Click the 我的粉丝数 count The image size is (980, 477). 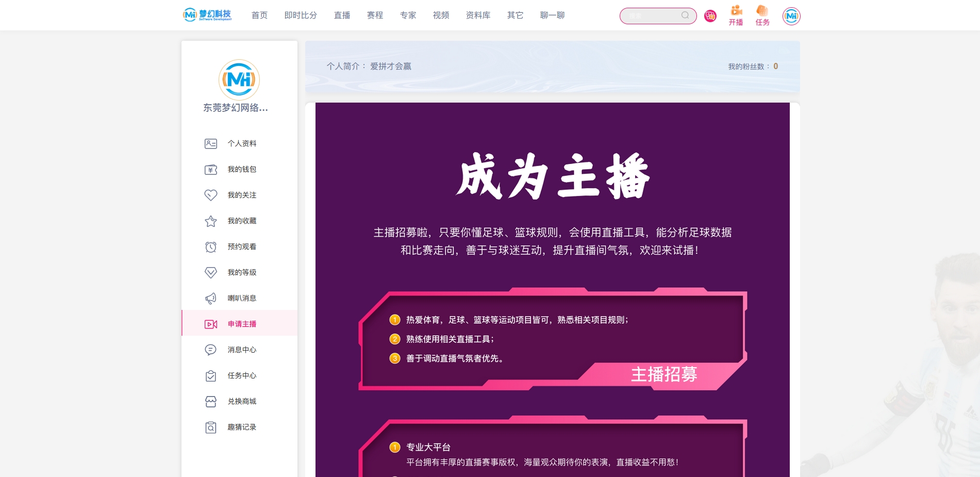[775, 66]
